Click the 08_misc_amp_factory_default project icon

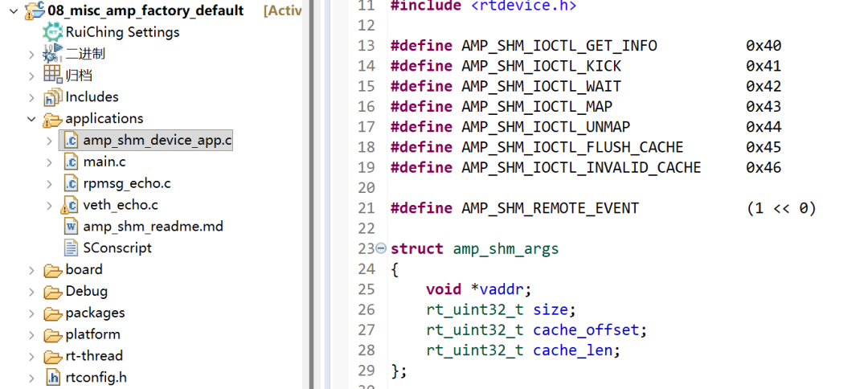coord(35,10)
